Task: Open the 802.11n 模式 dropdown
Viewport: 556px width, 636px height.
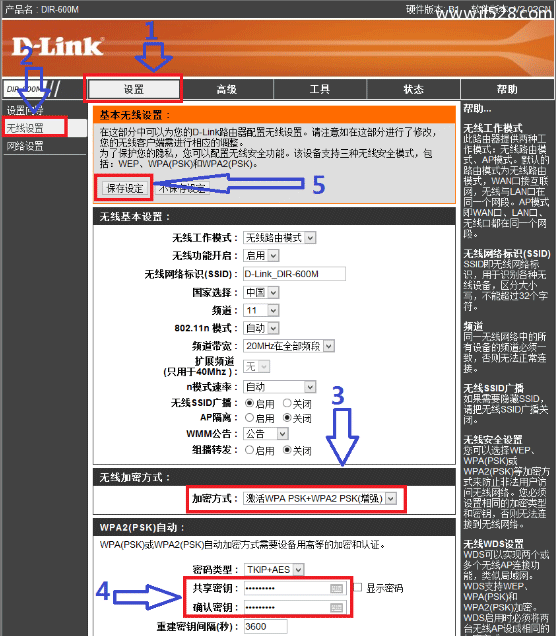Action: 261,328
